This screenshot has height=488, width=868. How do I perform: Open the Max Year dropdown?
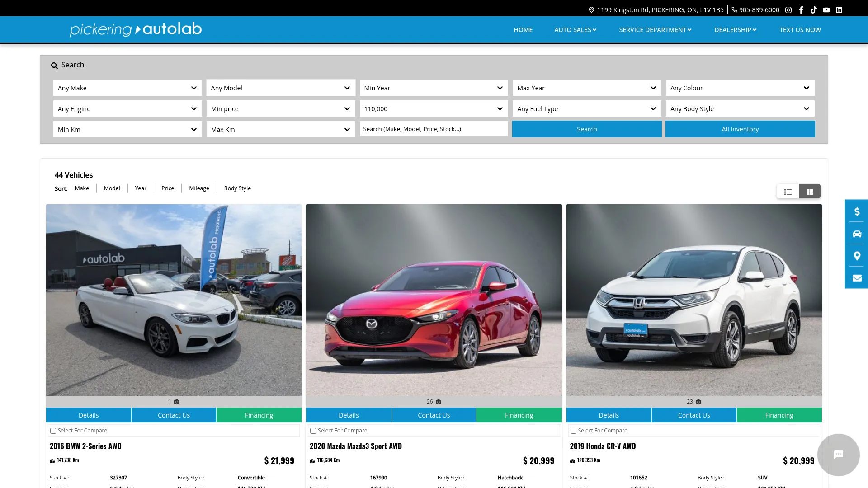tap(587, 88)
